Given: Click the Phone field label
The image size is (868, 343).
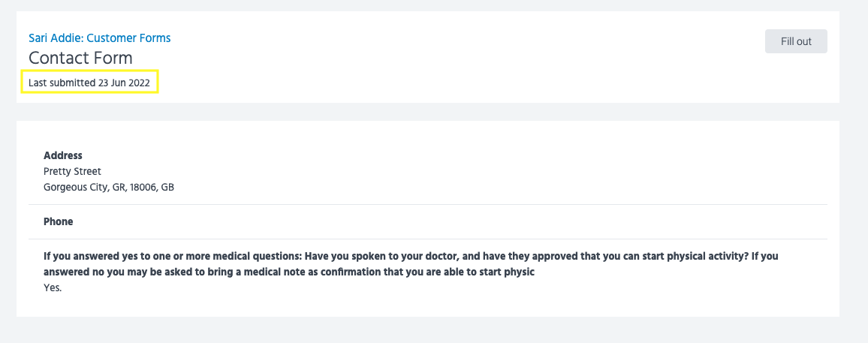Looking at the screenshot, I should click(59, 222).
